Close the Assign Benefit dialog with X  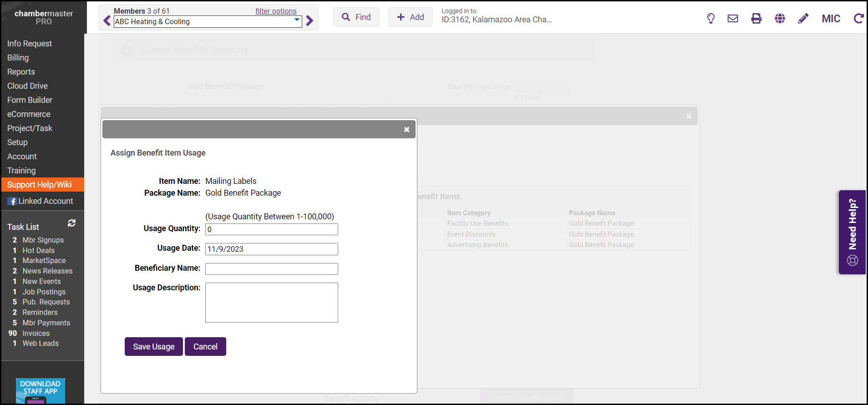click(x=406, y=130)
